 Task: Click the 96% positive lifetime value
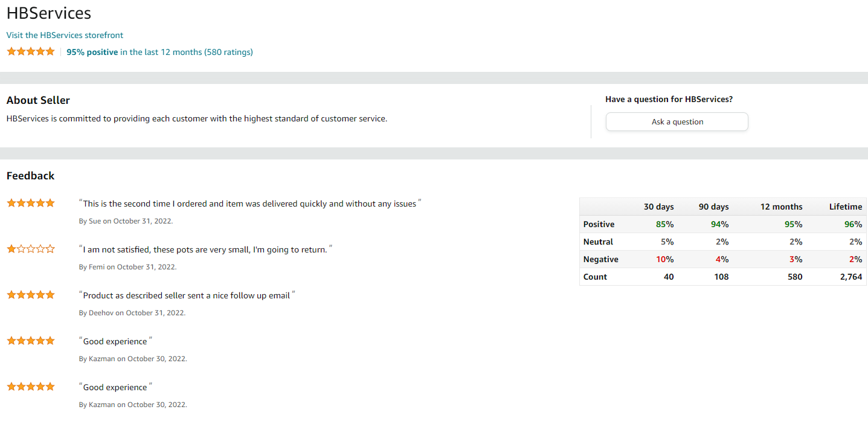point(853,224)
